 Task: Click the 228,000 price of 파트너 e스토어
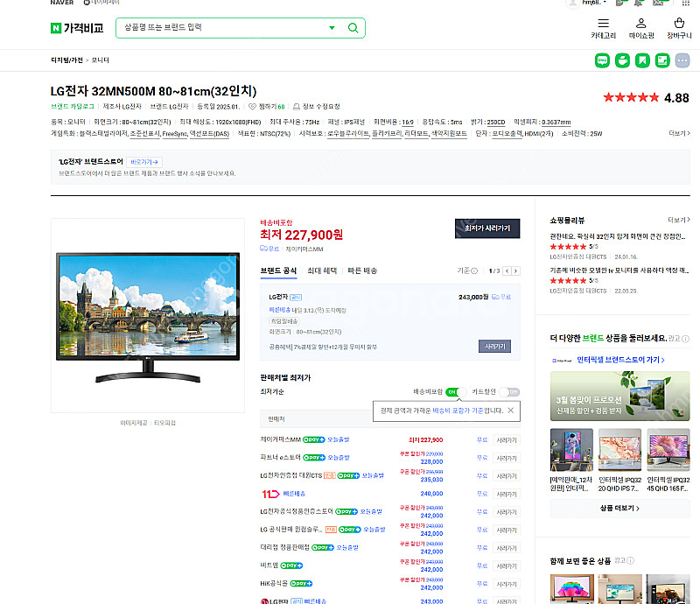[431, 461]
